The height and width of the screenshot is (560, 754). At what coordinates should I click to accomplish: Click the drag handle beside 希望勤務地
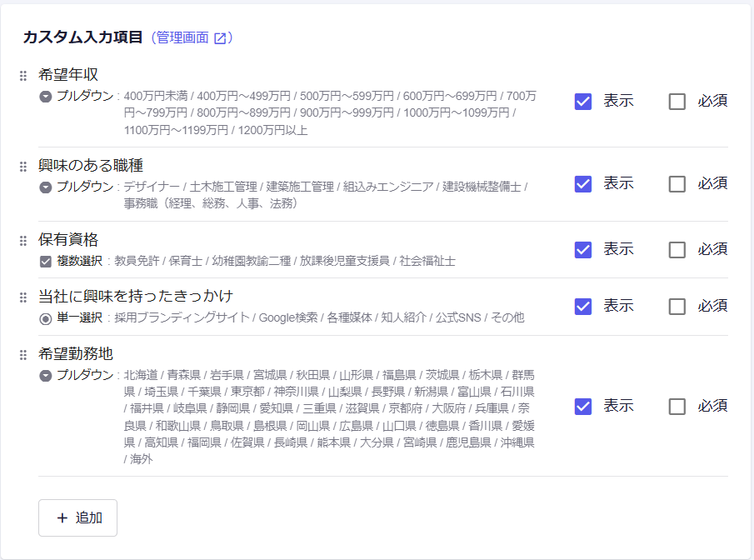(x=23, y=355)
